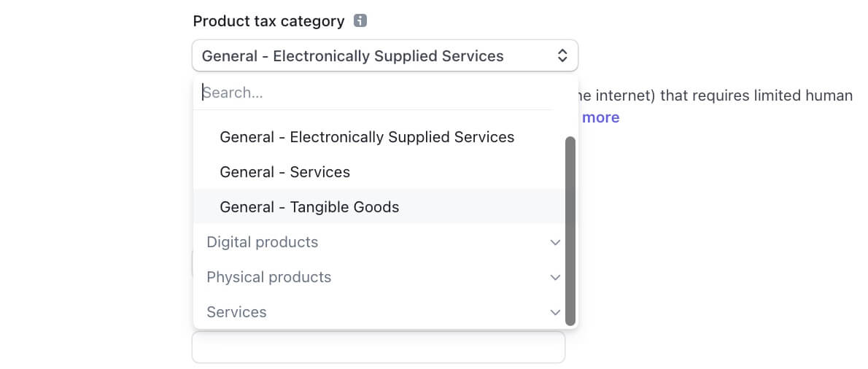Click the up-down arrows icon in the category selector
Image resolution: width=868 pixels, height=369 pixels.
click(562, 55)
